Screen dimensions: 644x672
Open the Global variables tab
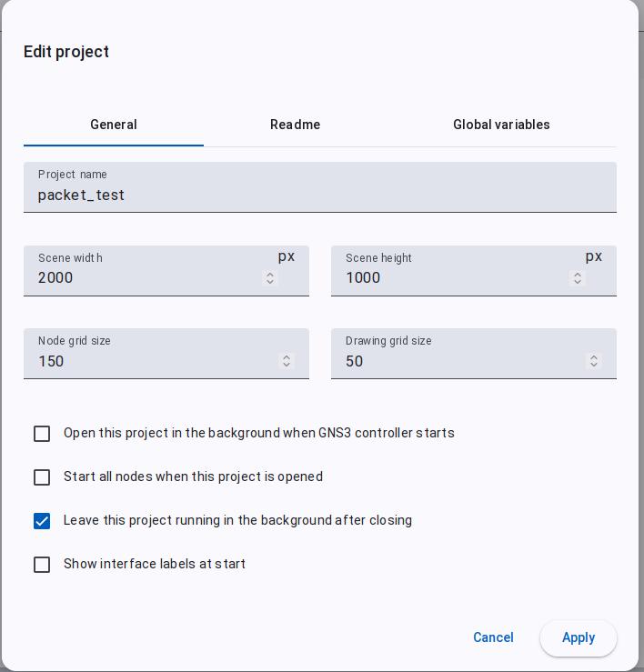pyautogui.click(x=501, y=125)
